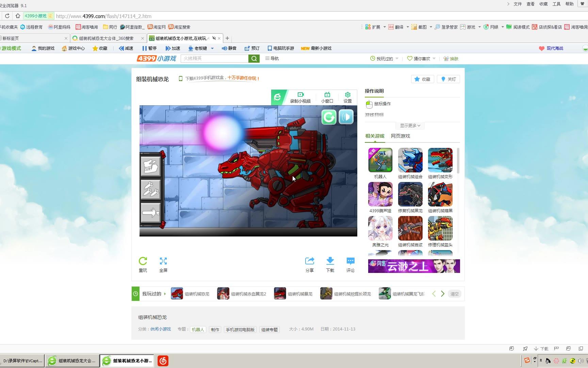This screenshot has width=588, height=368.
Task: Open the 评论 comments icon
Action: [350, 264]
